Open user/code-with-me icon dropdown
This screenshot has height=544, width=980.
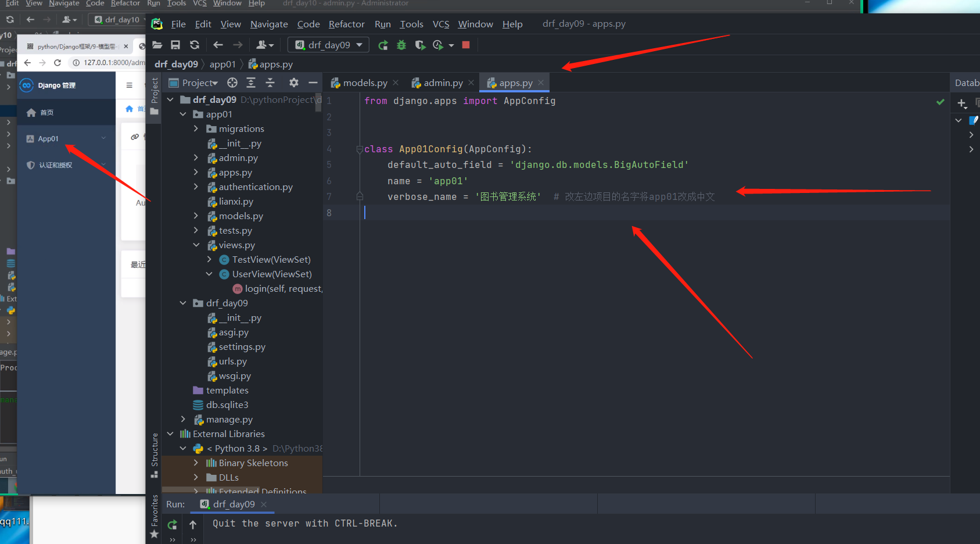(x=265, y=45)
